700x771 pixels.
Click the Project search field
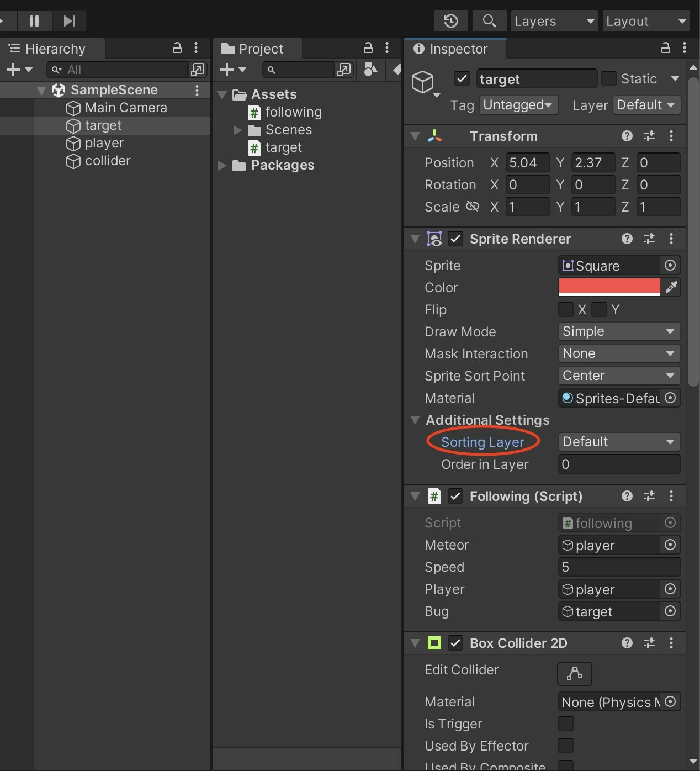click(299, 70)
